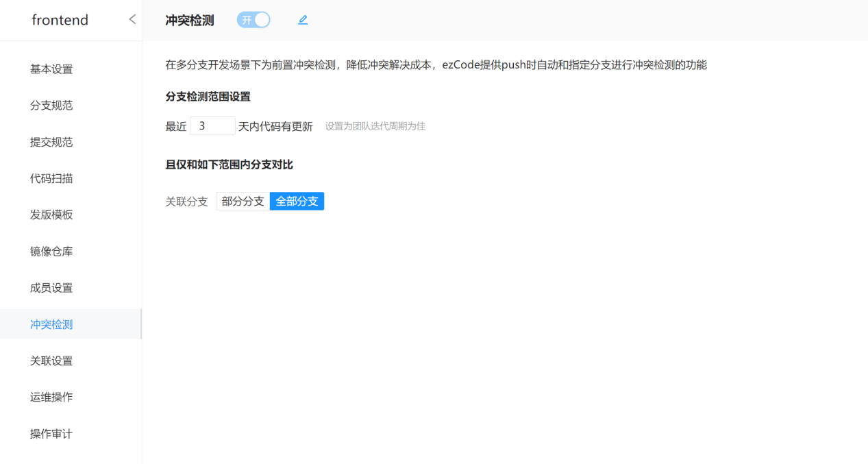Image resolution: width=868 pixels, height=464 pixels.
Task: Click the days input field showing 3
Action: [x=212, y=126]
